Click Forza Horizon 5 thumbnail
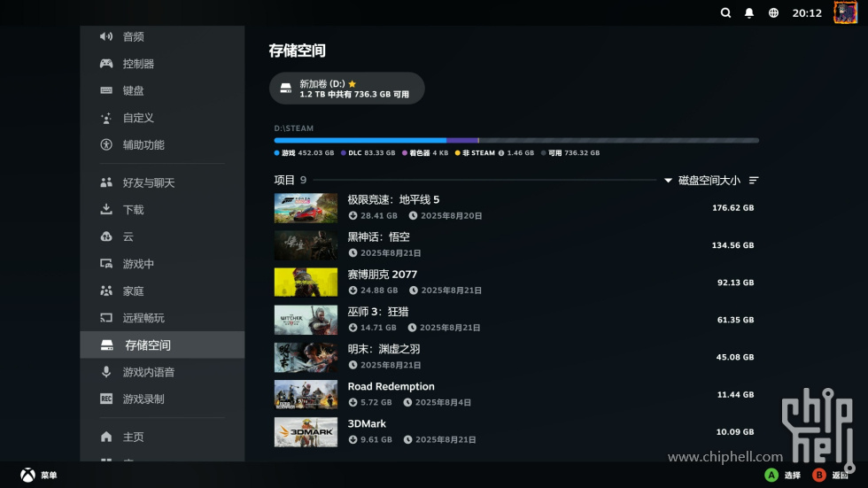Image resolution: width=868 pixels, height=488 pixels. tap(306, 208)
